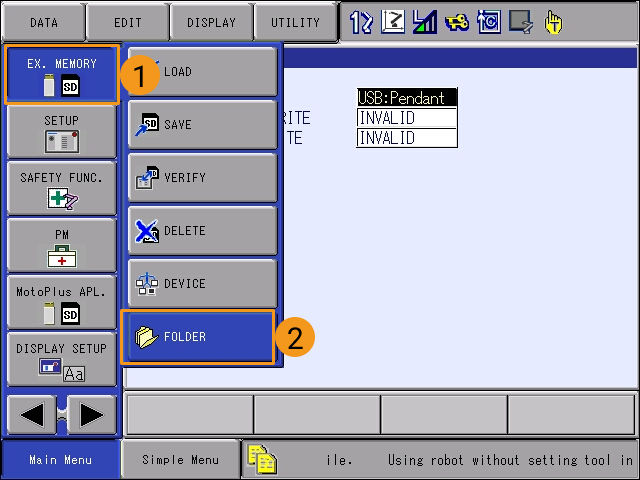Go to previous main menu page arrow
This screenshot has height=480, width=640.
(x=32, y=415)
